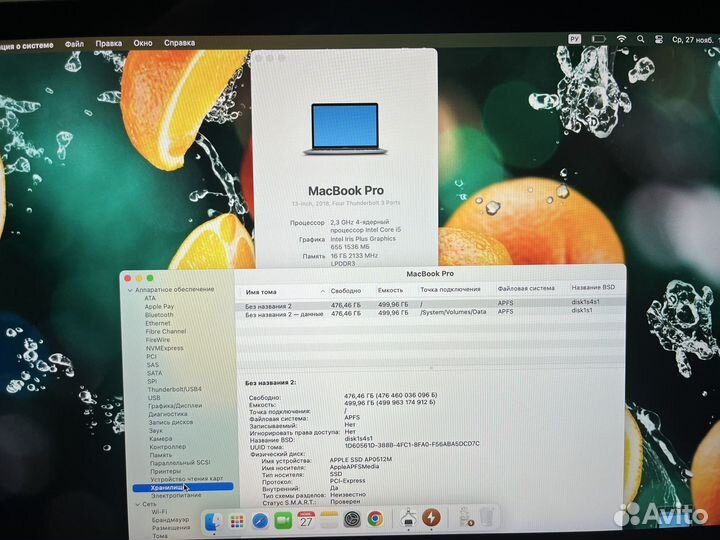Click the battery status icon
This screenshot has width=720, height=540.
point(598,39)
